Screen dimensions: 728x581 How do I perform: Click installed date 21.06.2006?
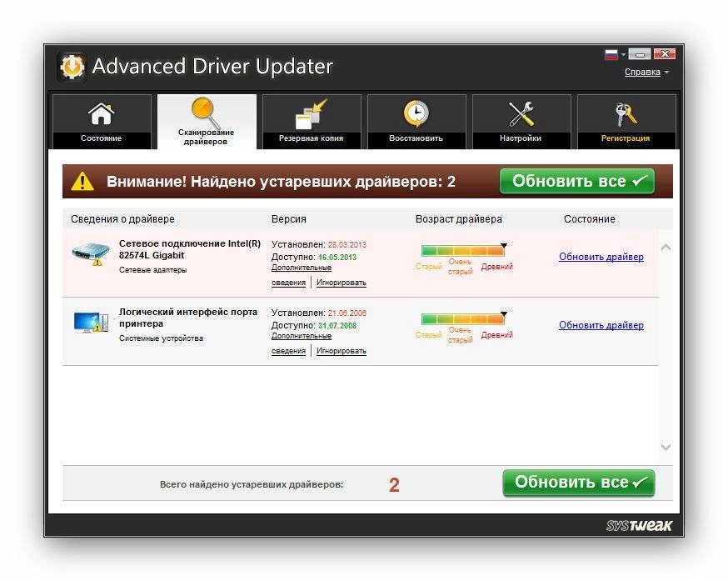(347, 313)
